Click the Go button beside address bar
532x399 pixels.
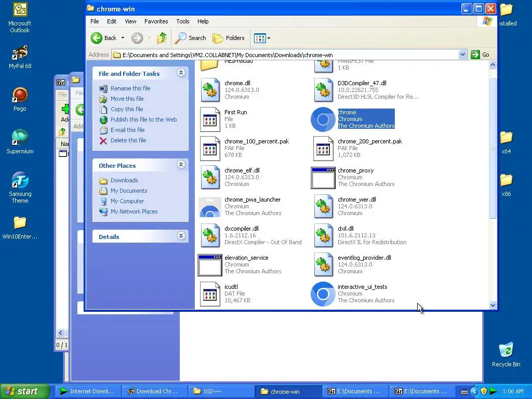pos(481,55)
